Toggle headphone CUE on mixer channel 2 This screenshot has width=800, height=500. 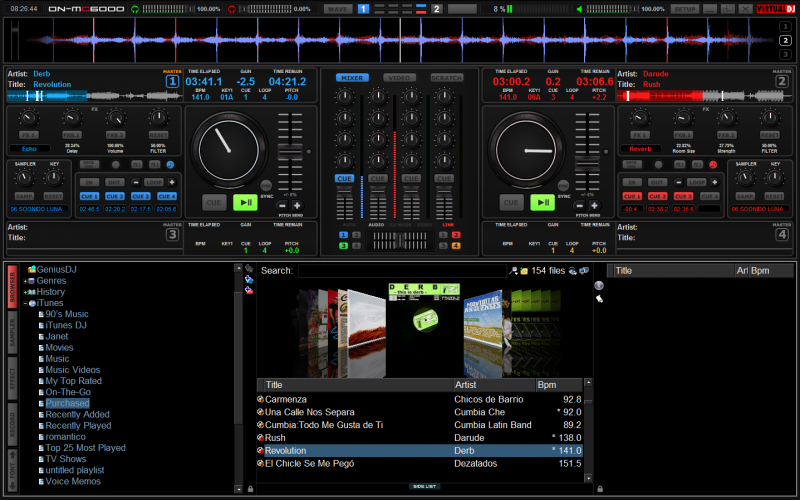coord(378,179)
